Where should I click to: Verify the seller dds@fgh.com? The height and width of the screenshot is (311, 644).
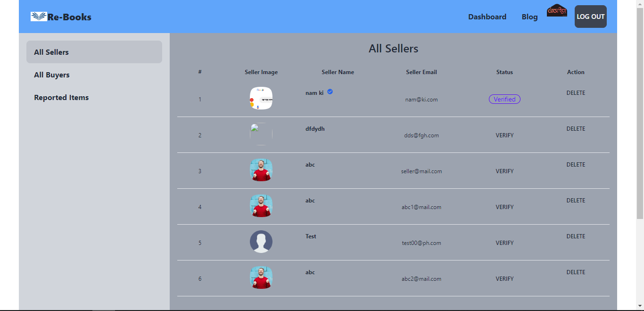click(x=504, y=135)
